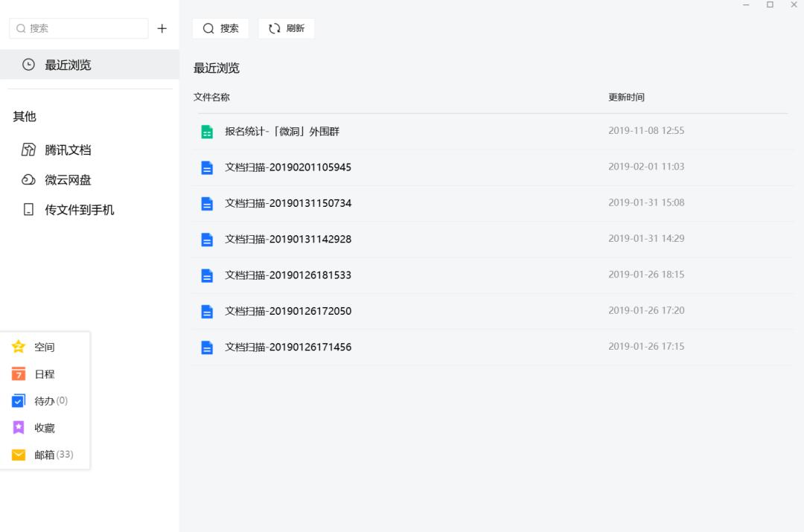Minimize the window
This screenshot has width=804, height=532.
pyautogui.click(x=746, y=4)
